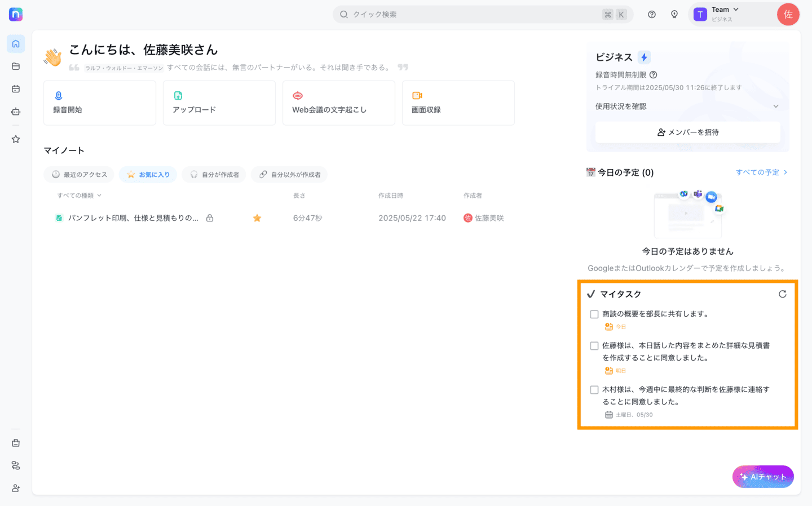Click the lock icon on the note row
The width and height of the screenshot is (812, 506).
[x=210, y=218]
